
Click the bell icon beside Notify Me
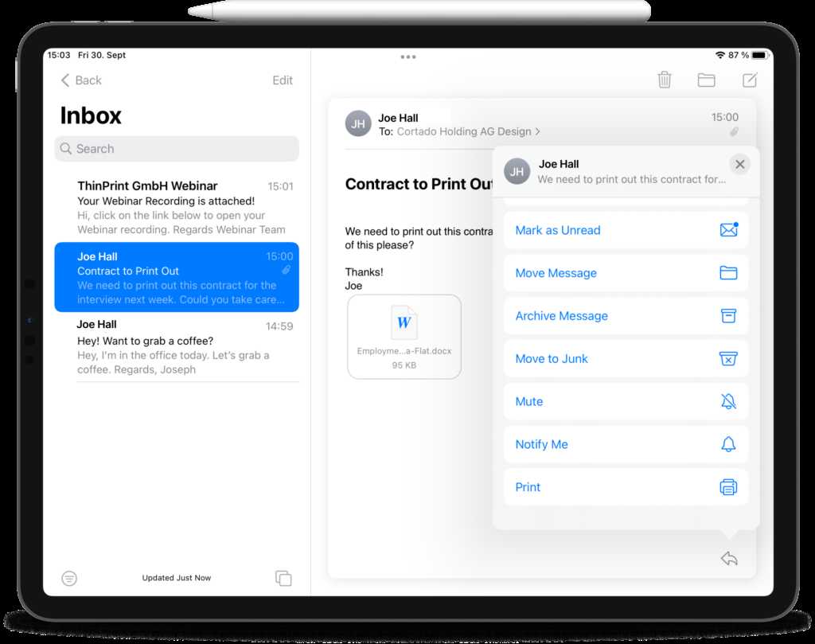(x=728, y=444)
